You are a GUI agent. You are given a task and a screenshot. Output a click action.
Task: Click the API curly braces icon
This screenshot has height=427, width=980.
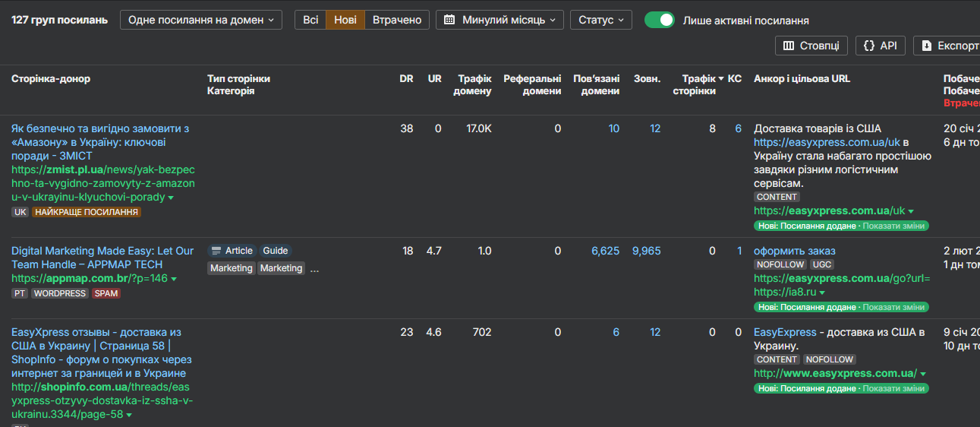869,46
